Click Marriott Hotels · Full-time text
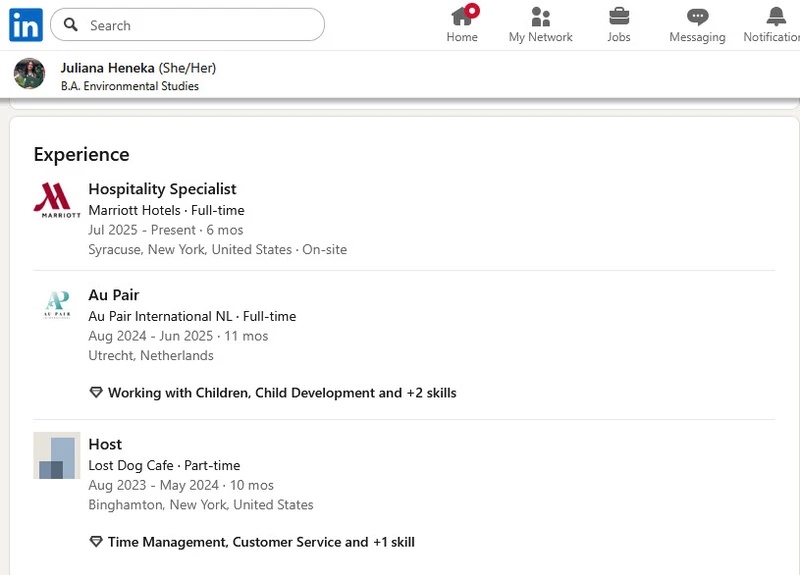The height and width of the screenshot is (575, 800). point(166,210)
